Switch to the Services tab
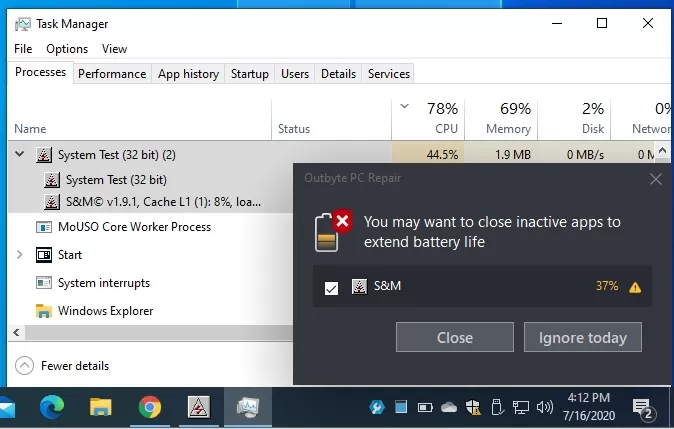The width and height of the screenshot is (674, 429). [389, 74]
